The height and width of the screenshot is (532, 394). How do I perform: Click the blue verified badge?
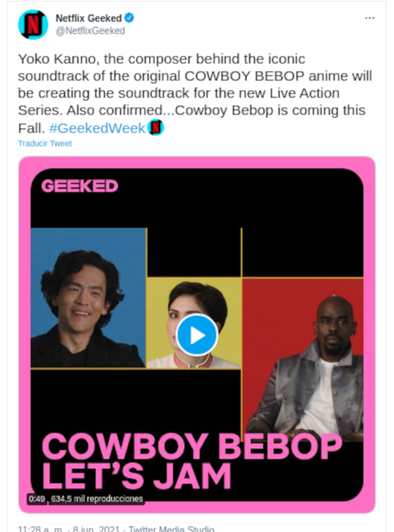coord(129,18)
